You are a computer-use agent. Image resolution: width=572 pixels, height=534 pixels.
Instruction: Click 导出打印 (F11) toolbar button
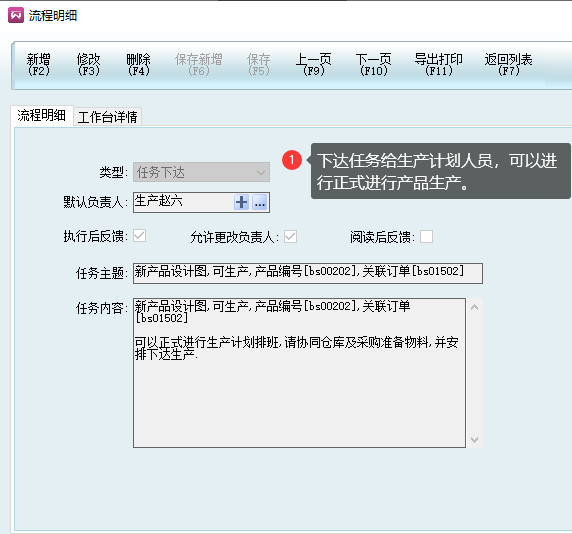click(x=438, y=65)
